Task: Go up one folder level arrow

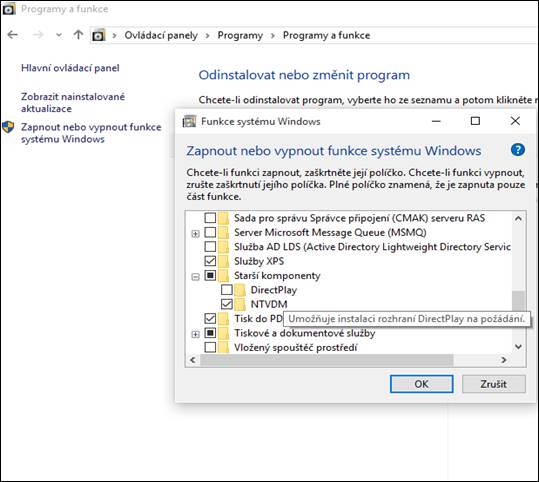Action: (78, 35)
